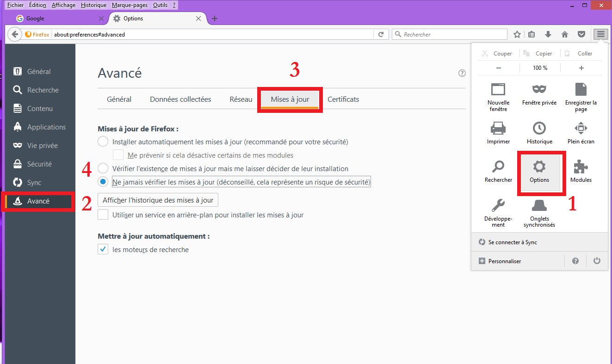
Task: Uncheck les moteurs de recherche checkbox
Action: pos(103,249)
